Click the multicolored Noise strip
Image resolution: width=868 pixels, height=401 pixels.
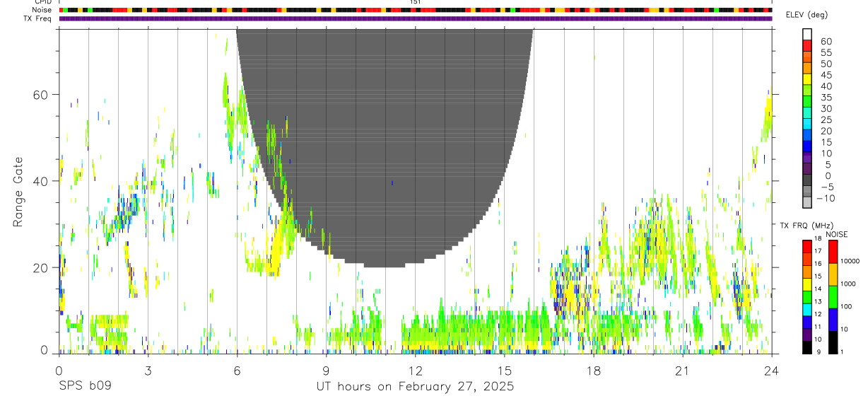416,11
